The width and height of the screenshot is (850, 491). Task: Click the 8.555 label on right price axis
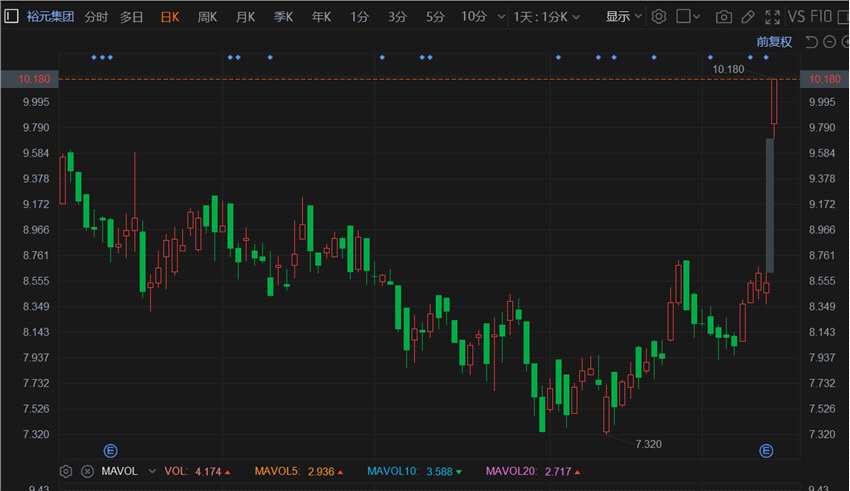pyautogui.click(x=822, y=281)
